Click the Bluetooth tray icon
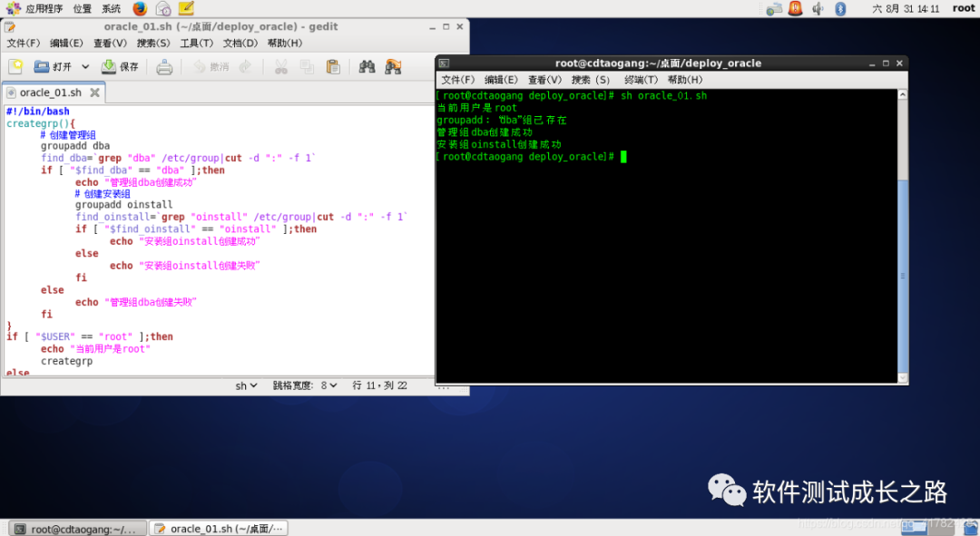The image size is (980, 536). pyautogui.click(x=840, y=9)
